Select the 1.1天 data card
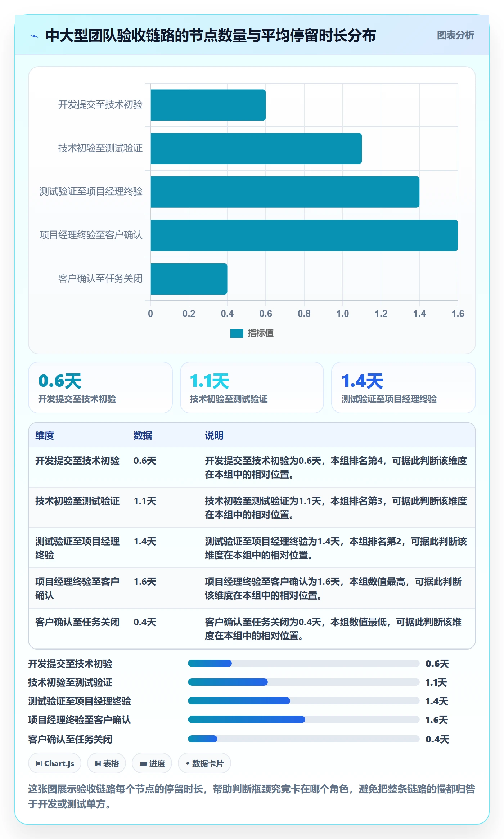The image size is (504, 839). (252, 387)
